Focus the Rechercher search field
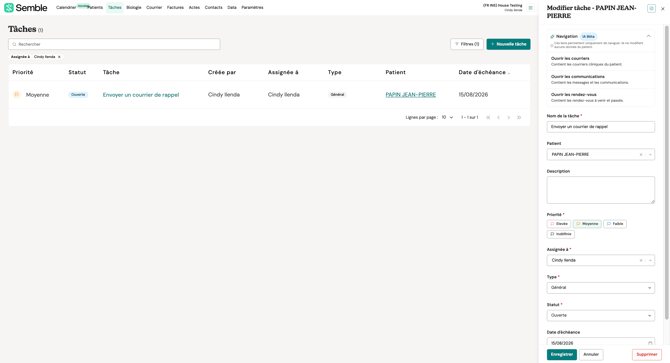Screen dimensions: 670x363 click(114, 44)
